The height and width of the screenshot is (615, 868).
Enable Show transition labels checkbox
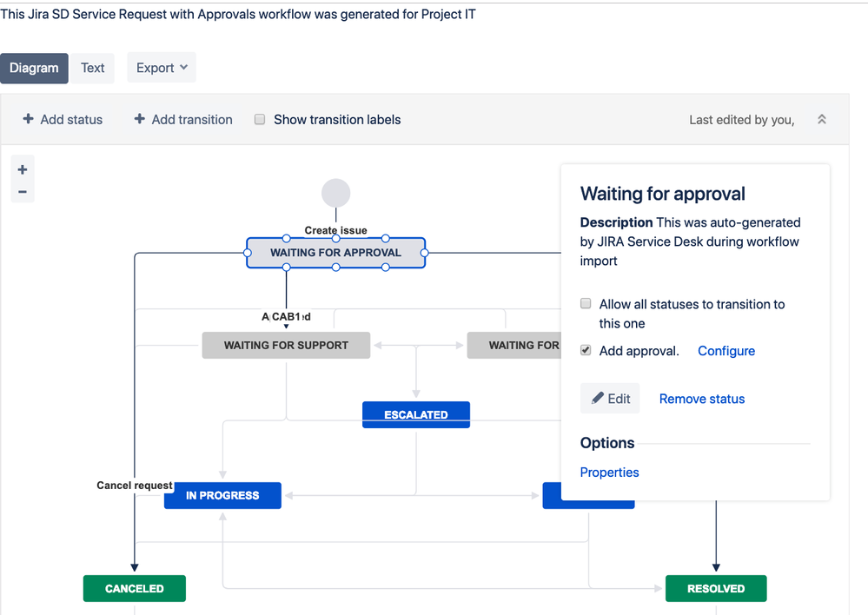(x=260, y=120)
